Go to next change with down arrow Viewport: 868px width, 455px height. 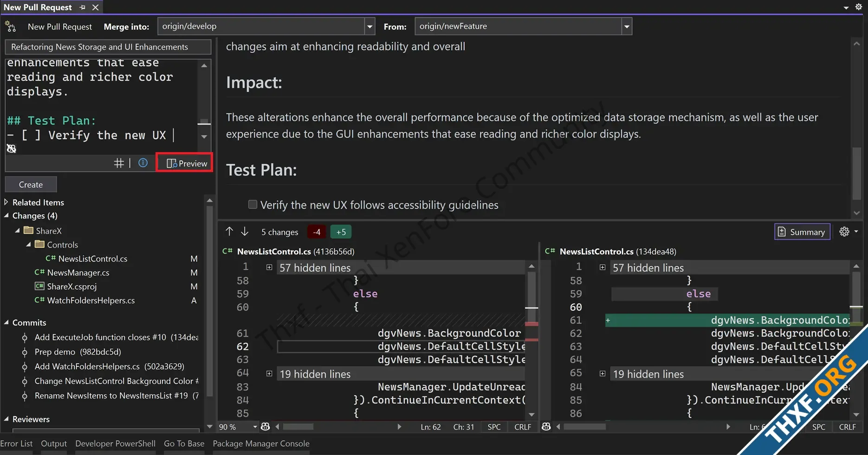pos(245,231)
